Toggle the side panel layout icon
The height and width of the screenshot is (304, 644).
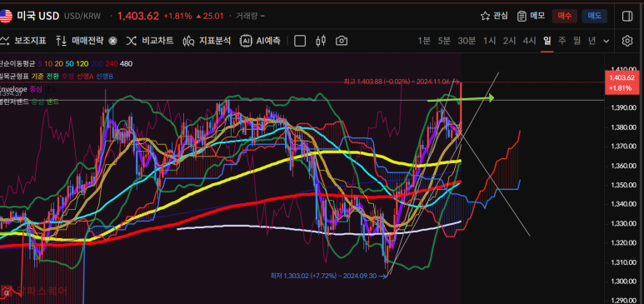627,16
